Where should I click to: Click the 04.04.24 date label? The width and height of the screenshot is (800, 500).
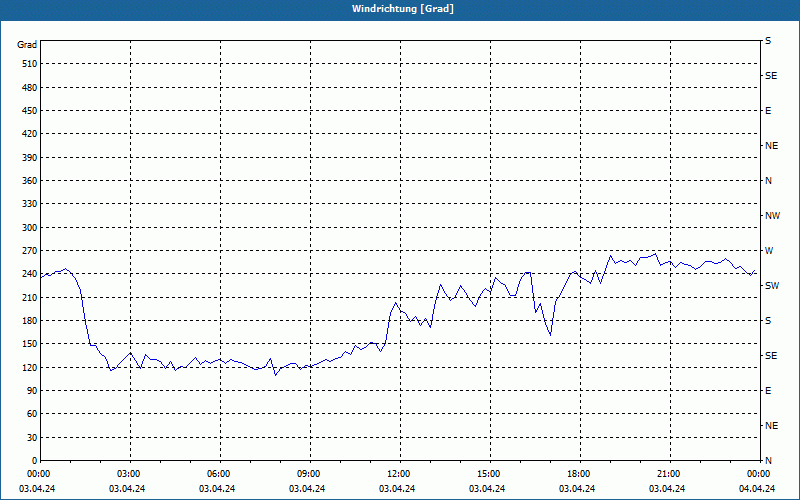click(x=757, y=489)
